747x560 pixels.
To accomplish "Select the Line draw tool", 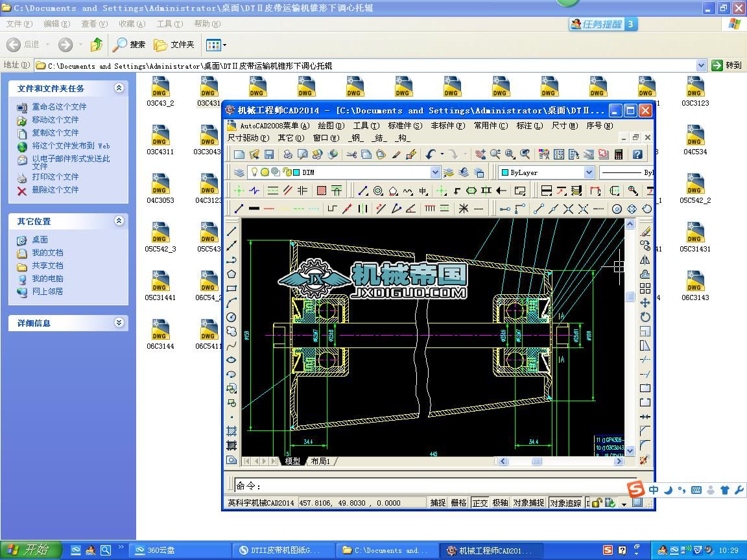I will 231,231.
